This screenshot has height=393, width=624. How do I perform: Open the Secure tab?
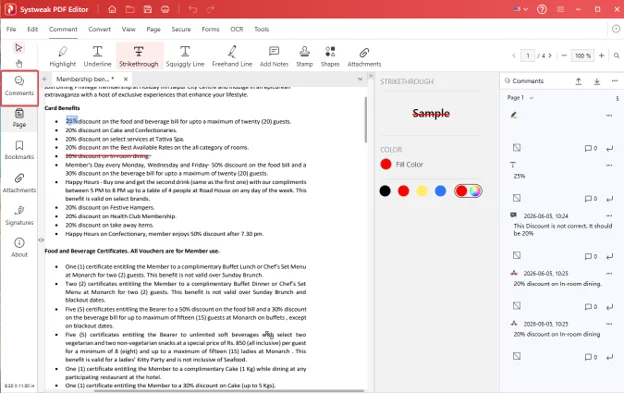[x=181, y=29]
